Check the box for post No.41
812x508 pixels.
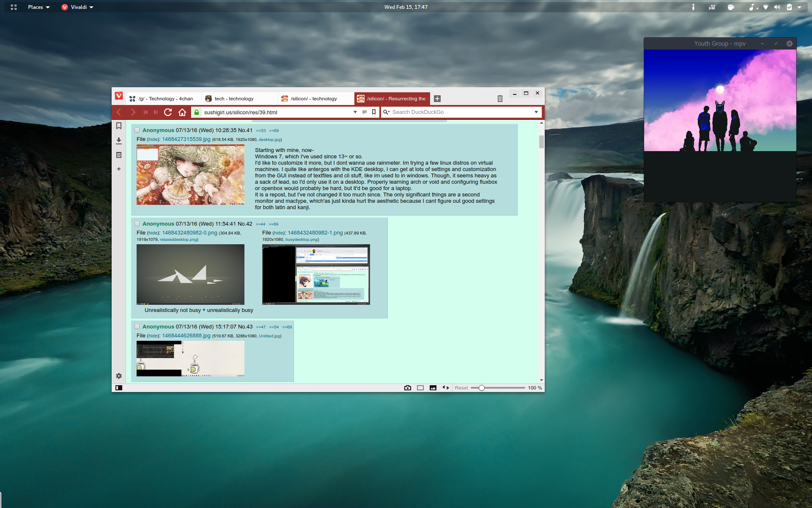(x=137, y=130)
